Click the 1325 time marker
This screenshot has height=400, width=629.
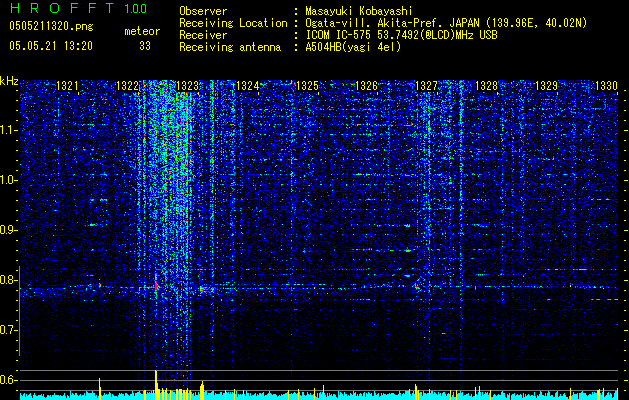point(307,86)
